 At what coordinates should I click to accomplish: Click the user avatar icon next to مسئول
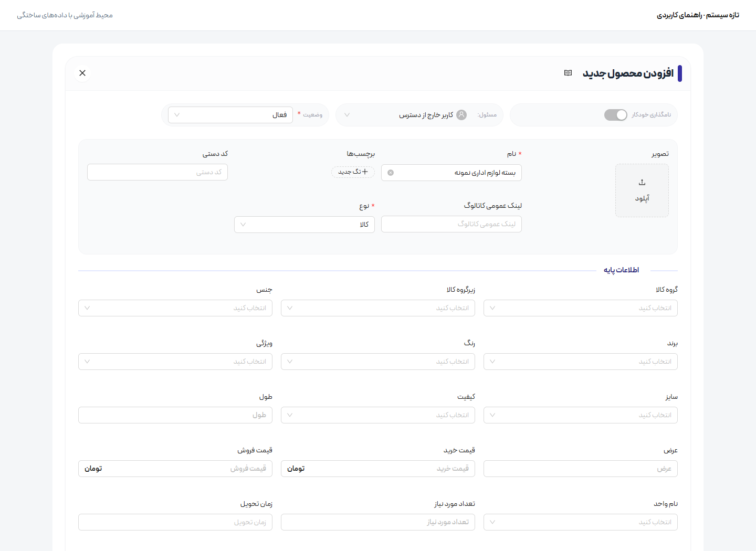coord(461,115)
